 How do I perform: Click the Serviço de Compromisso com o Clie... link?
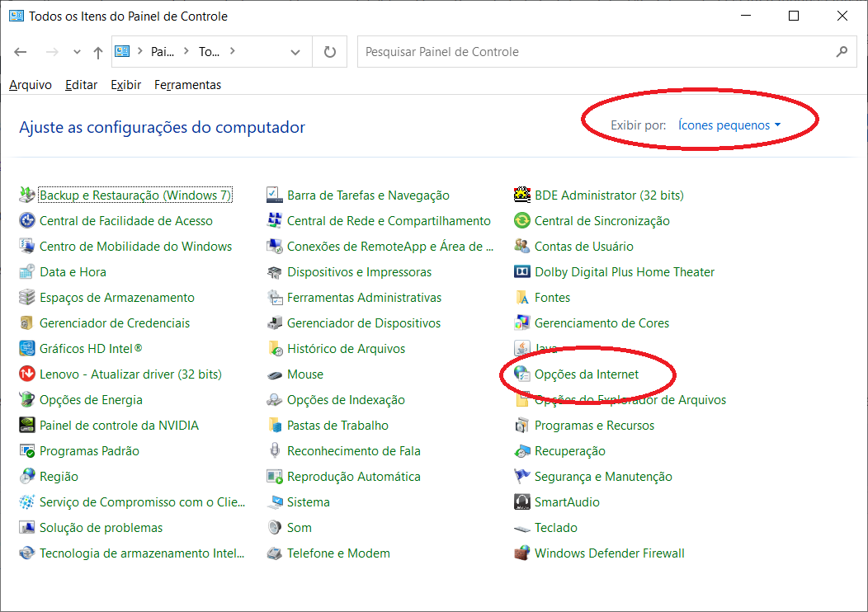(x=142, y=501)
